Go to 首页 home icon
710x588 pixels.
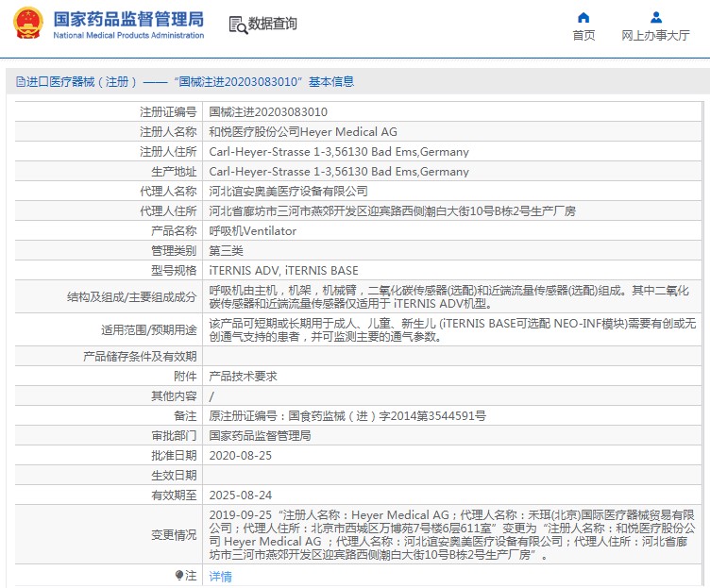point(583,18)
